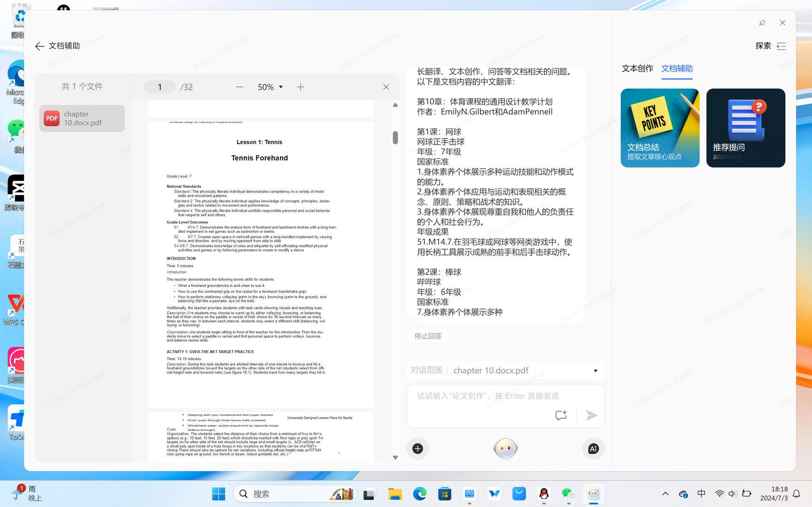This screenshot has height=507, width=812.
Task: Click the plus add button
Action: click(418, 449)
